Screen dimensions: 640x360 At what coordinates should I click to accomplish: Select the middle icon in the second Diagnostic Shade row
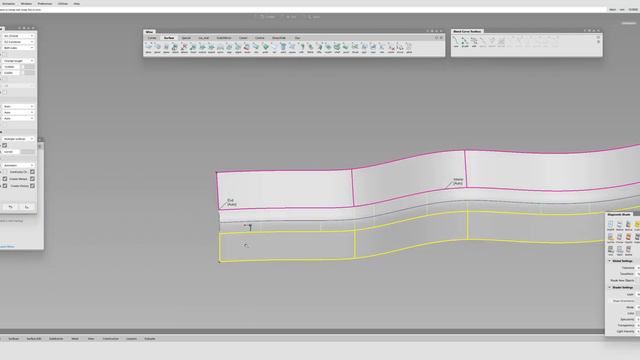click(620, 238)
